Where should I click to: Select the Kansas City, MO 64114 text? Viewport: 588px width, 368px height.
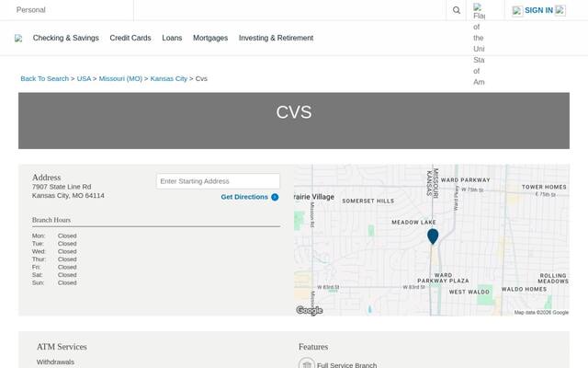68,196
